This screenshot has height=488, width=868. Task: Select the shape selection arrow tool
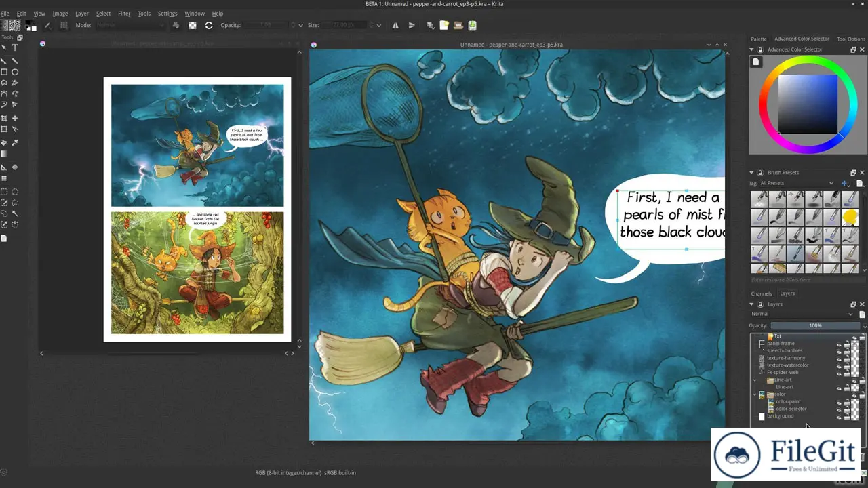click(4, 47)
